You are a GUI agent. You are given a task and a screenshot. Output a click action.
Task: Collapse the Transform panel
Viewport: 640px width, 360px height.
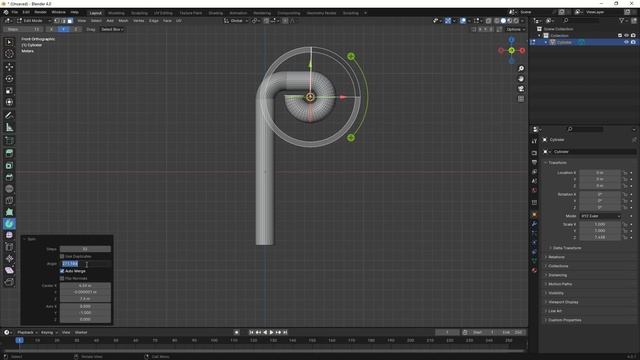click(x=557, y=162)
